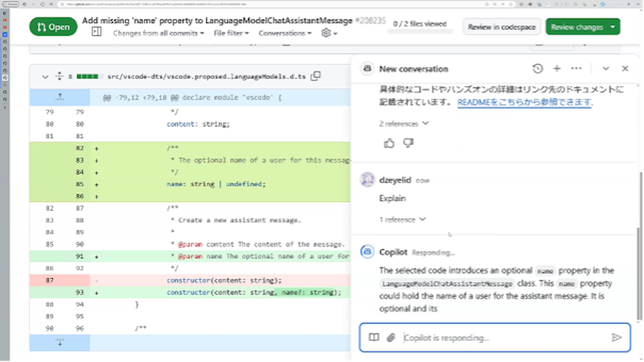The width and height of the screenshot is (644, 362).
Task: Click new line number 93
Action: [79, 292]
